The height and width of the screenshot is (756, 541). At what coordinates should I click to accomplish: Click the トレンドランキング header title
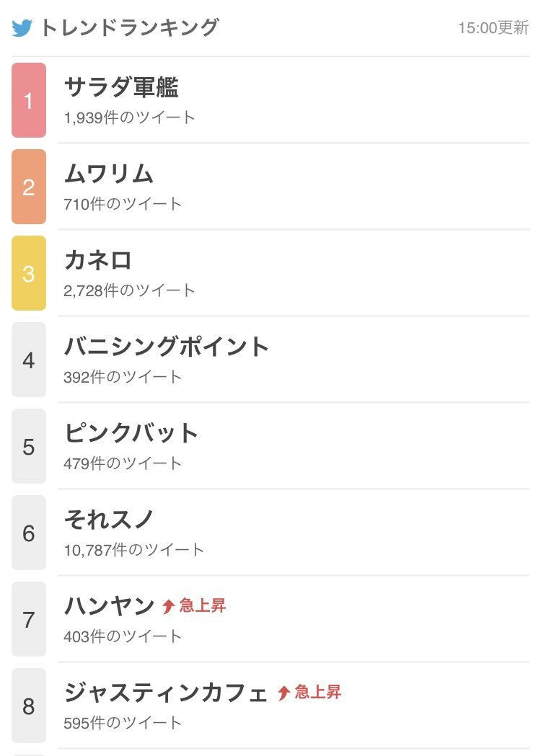(129, 27)
